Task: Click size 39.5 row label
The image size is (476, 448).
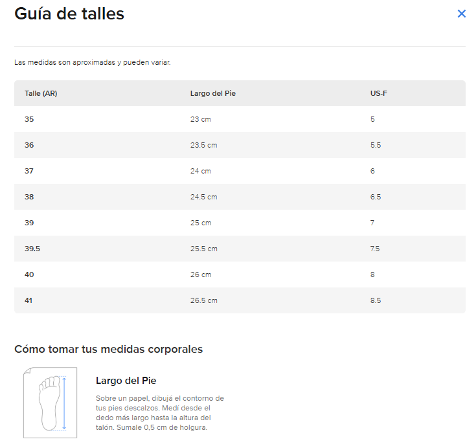Action: tap(32, 249)
